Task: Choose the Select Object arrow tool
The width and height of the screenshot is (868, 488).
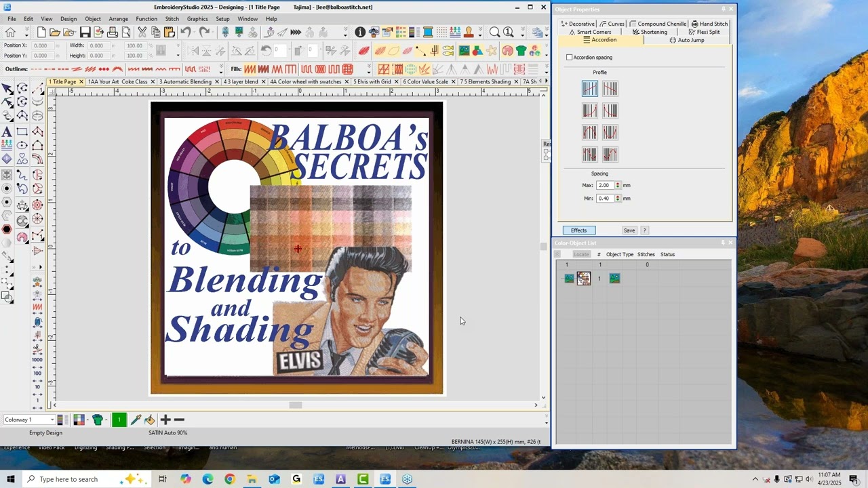Action: 7,89
